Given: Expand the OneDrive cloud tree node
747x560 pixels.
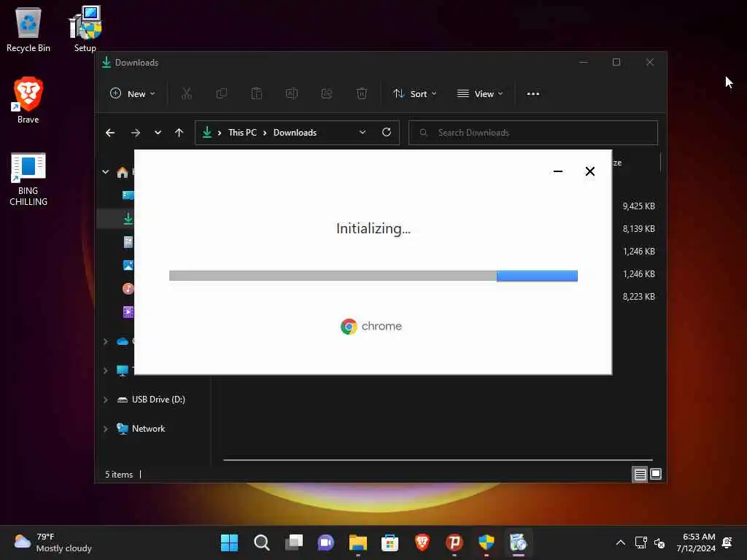Looking at the screenshot, I should (x=106, y=341).
